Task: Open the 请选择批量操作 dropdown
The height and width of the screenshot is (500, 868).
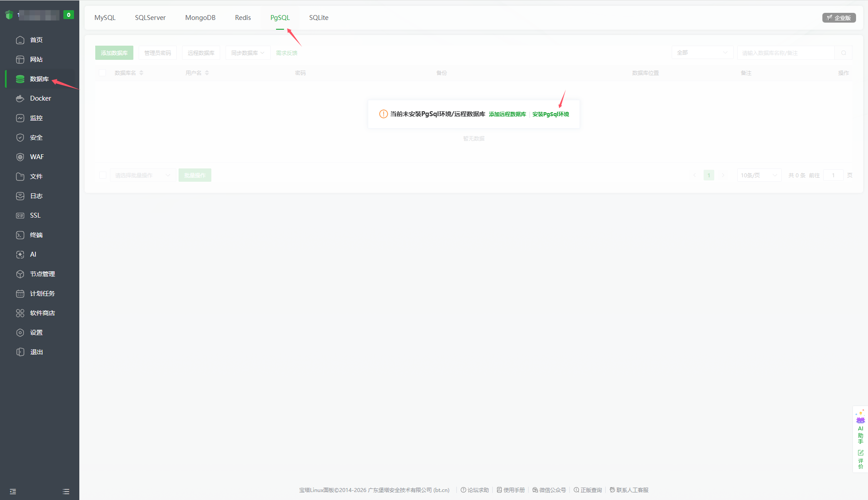Action: (x=143, y=175)
